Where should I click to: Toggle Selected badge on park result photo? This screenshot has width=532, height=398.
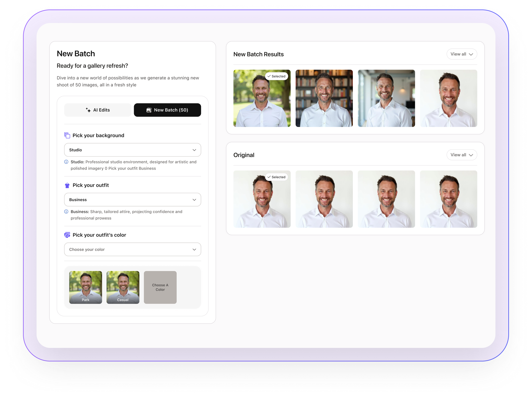tap(276, 76)
